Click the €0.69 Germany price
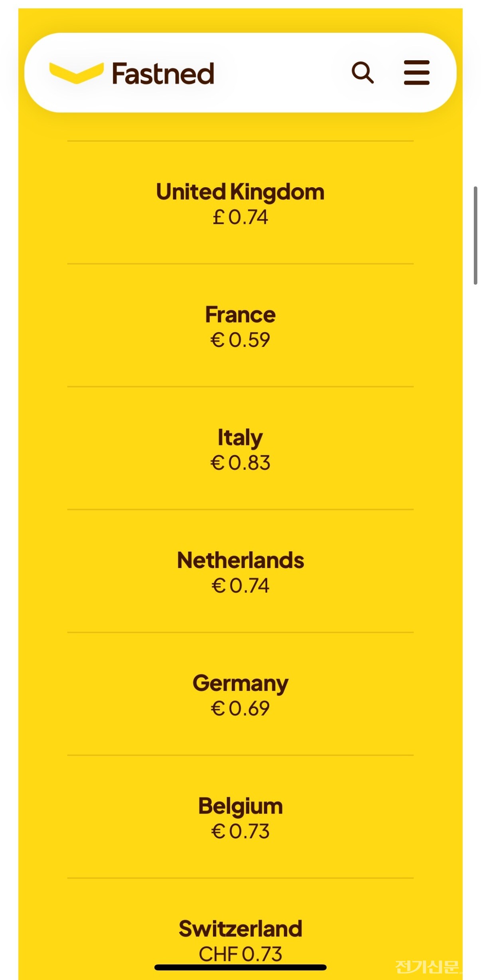 (240, 709)
